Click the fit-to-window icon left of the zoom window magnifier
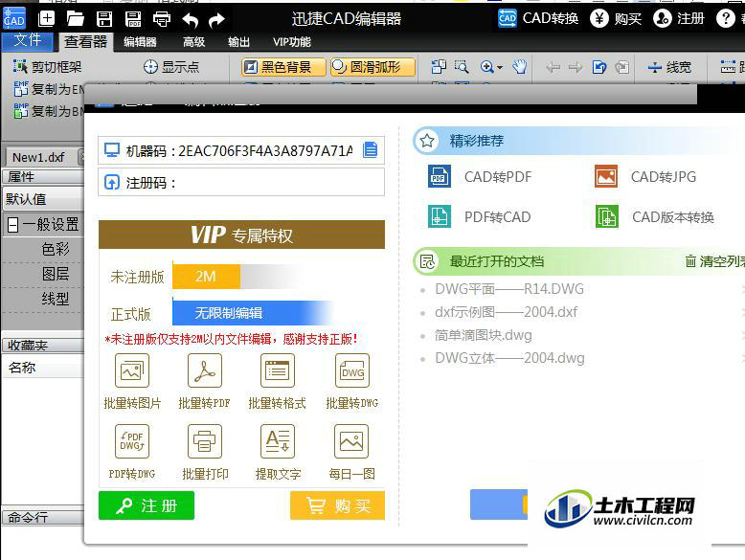The height and width of the screenshot is (560, 745). pos(439,67)
